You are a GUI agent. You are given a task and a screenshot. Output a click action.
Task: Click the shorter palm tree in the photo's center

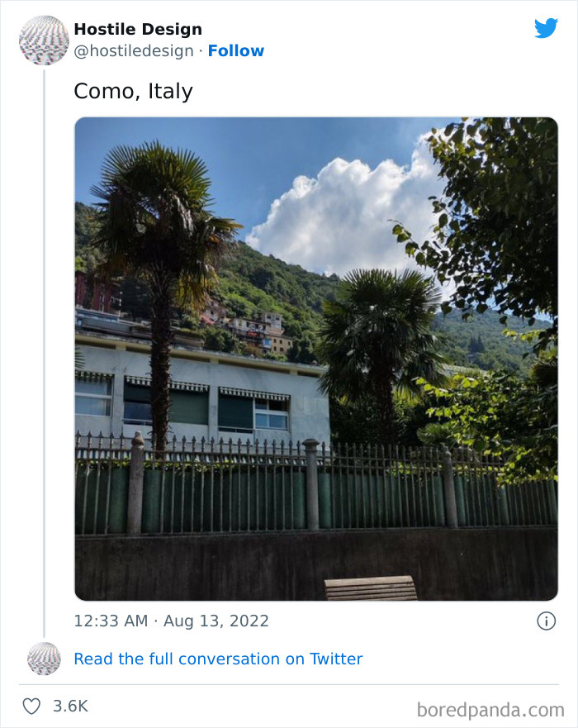[x=380, y=331]
